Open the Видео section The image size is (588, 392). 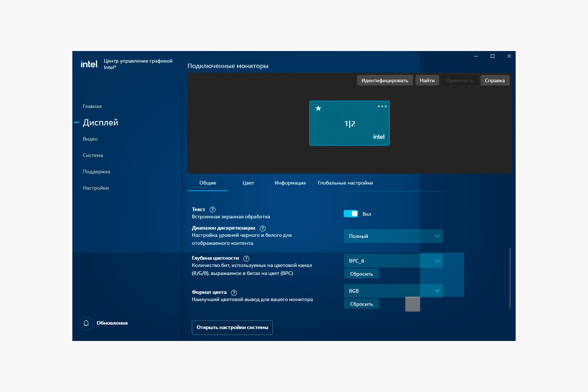(x=90, y=139)
